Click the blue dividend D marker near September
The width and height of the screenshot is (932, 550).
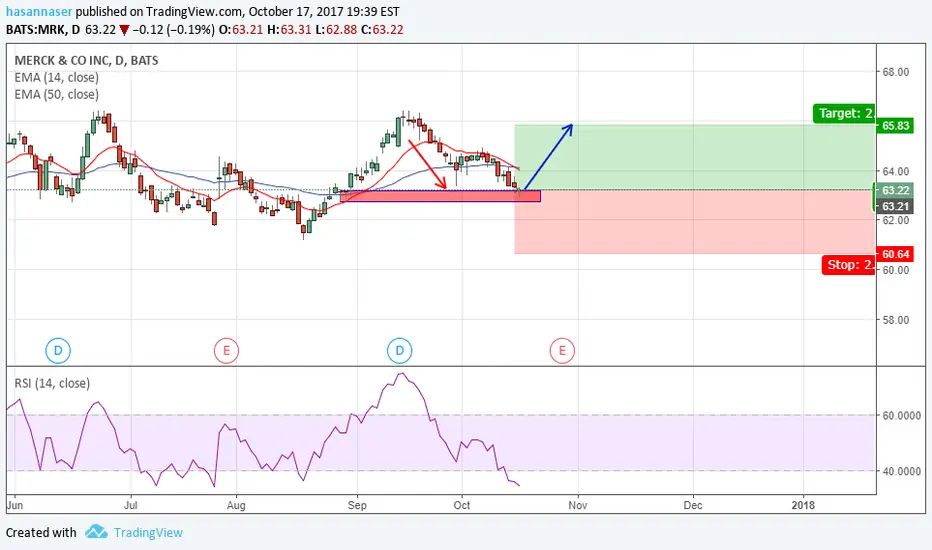click(x=399, y=350)
